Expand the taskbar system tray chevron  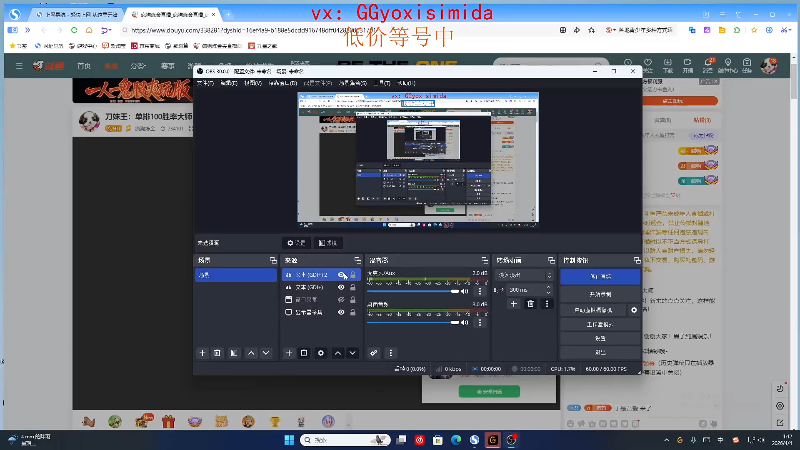pyautogui.click(x=666, y=440)
